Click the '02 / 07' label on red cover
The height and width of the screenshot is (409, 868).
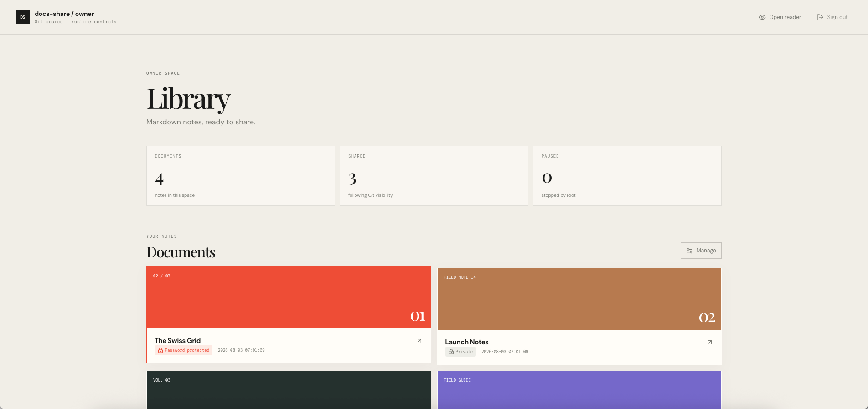click(x=161, y=276)
